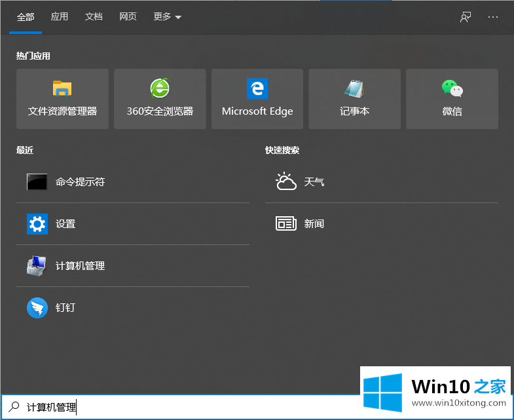
Task: Click the 360安全浏览器 tile label
Action: [160, 111]
